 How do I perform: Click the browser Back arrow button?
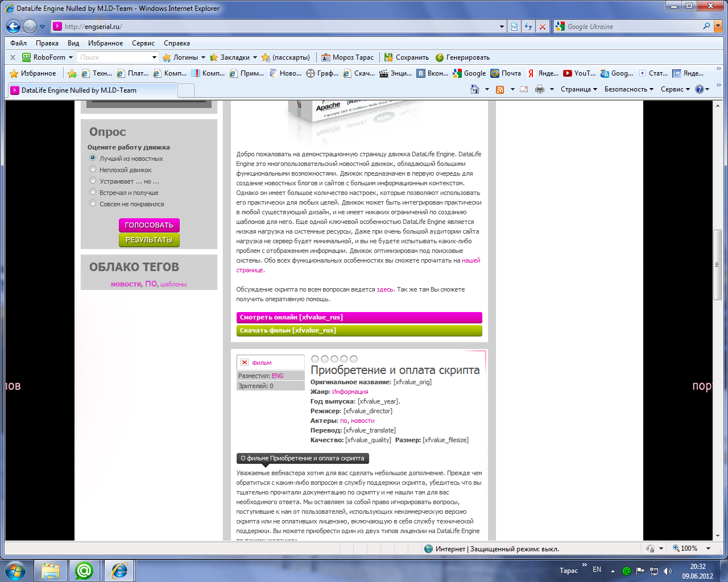[x=13, y=26]
